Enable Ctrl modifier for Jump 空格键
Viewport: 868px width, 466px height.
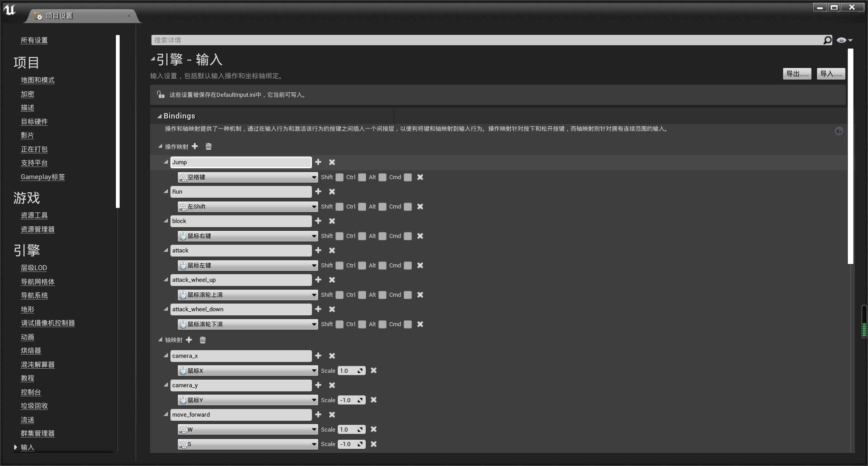(x=362, y=177)
